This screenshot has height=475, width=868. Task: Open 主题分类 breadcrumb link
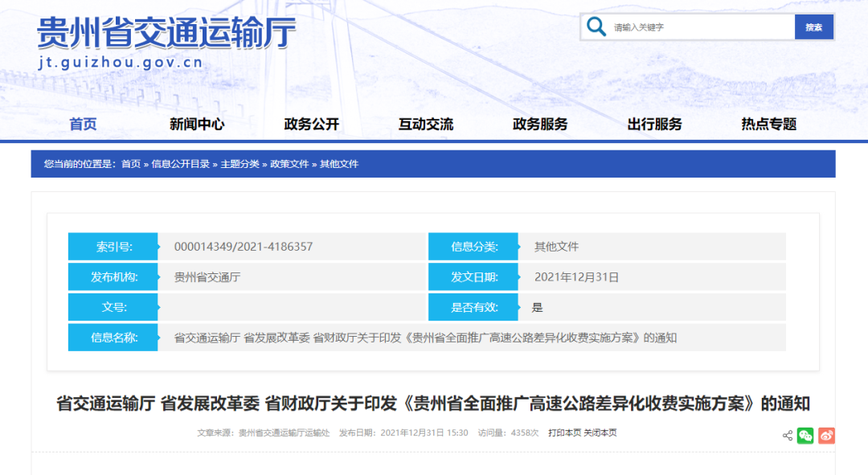[x=240, y=164]
